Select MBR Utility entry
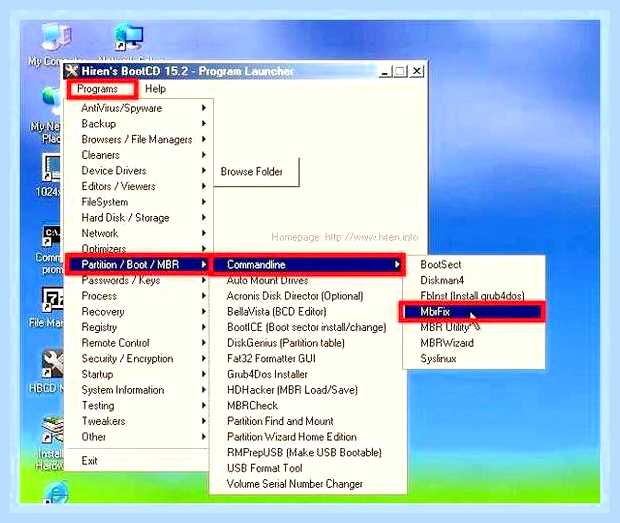The width and height of the screenshot is (620, 523). pos(474,327)
